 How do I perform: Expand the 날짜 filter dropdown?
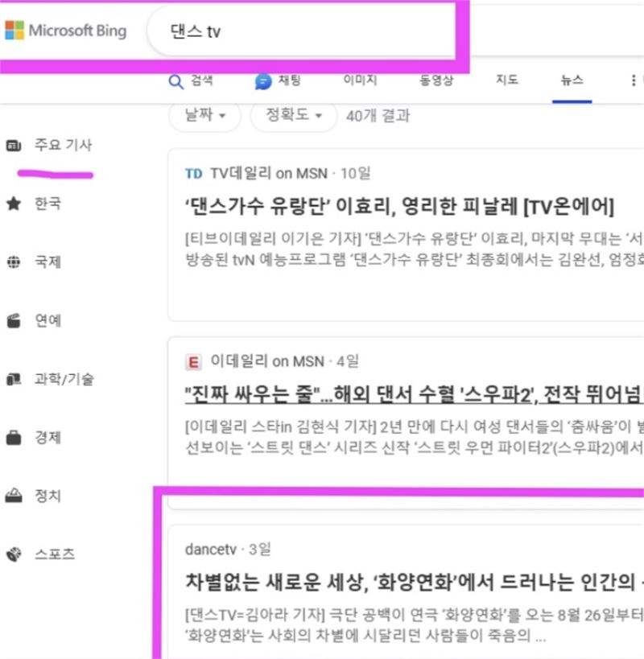204,115
